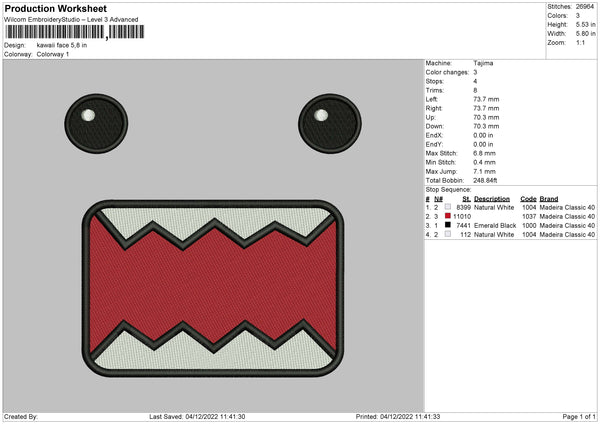Viewport: 600px width, 424px height.
Task: Click the 'Created By:' footer label
Action: 21,416
